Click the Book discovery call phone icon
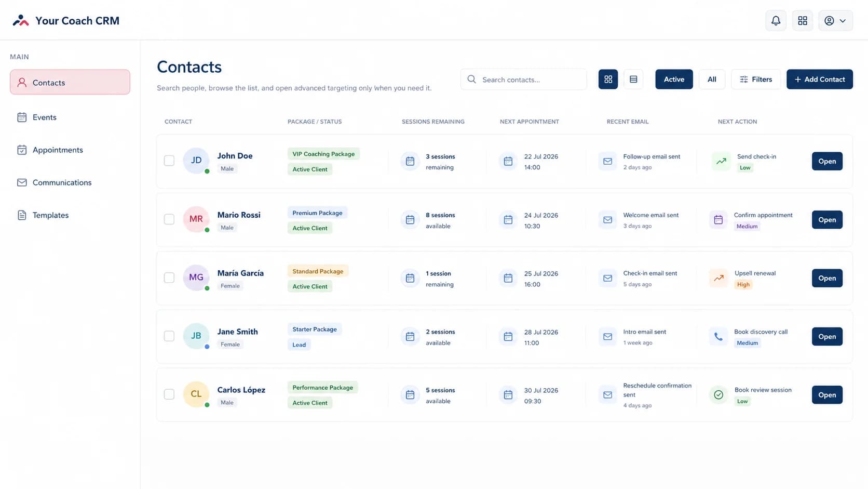This screenshot has width=868, height=489. coord(718,337)
